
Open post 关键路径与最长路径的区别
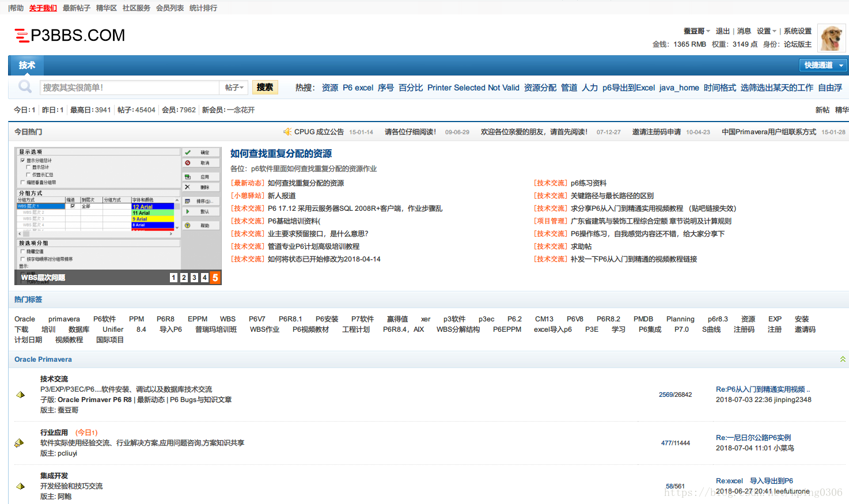tap(612, 196)
